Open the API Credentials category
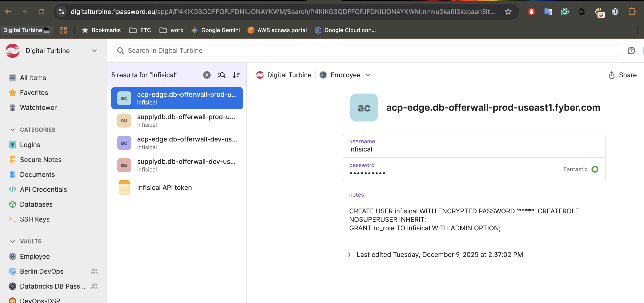Screen dimensions: 644x303 43,189
